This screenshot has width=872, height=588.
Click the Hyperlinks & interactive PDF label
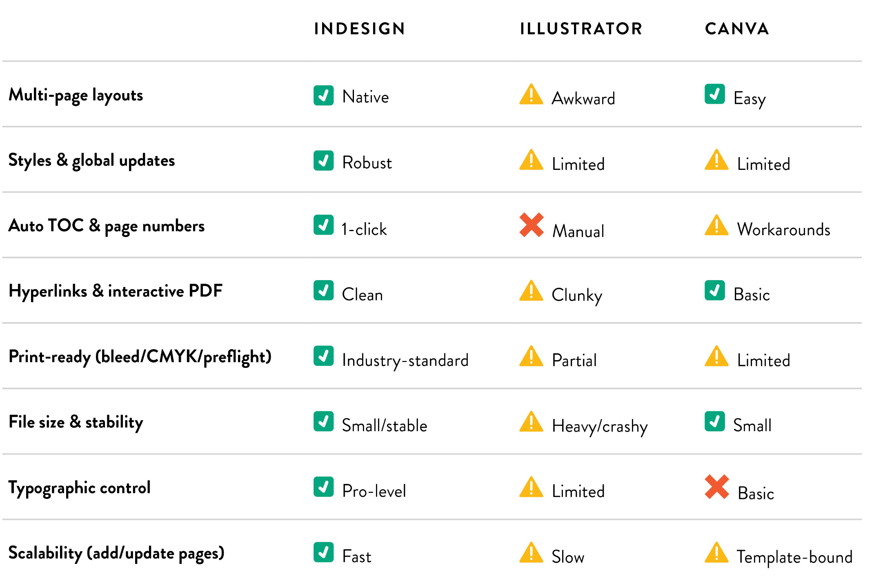[116, 291]
